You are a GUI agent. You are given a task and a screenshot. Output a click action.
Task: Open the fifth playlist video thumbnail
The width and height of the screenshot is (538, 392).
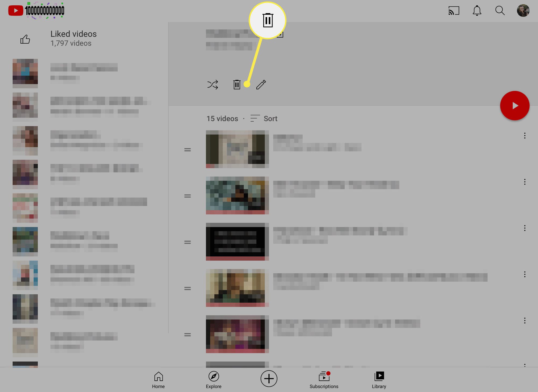coord(237,334)
